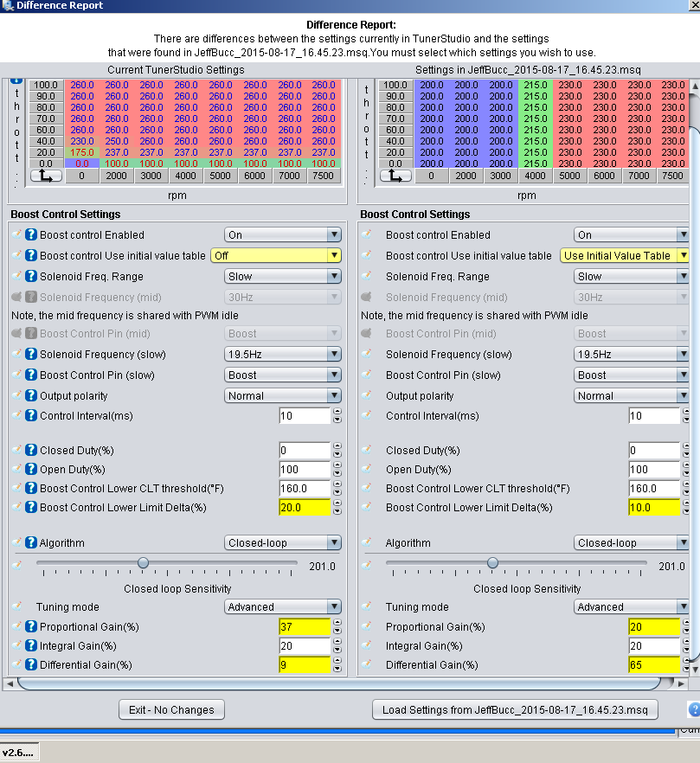Click the help icon beside Boost control Enabled
The width and height of the screenshot is (700, 763).
tap(31, 234)
